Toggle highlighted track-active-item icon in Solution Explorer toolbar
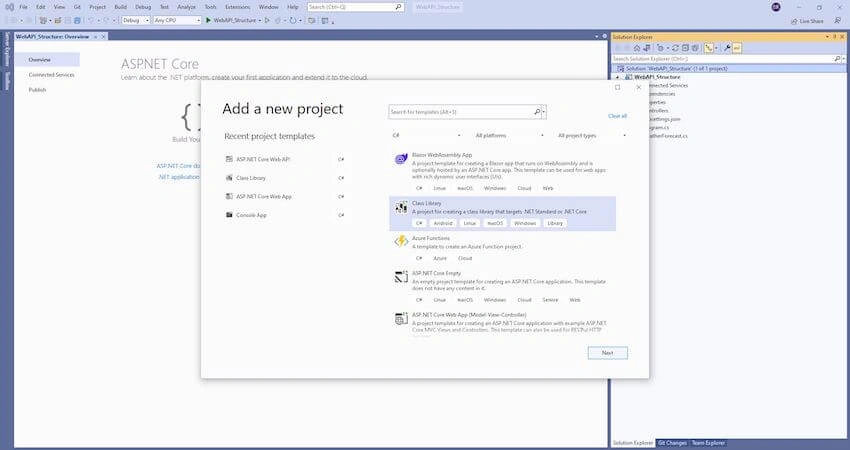 [x=709, y=48]
